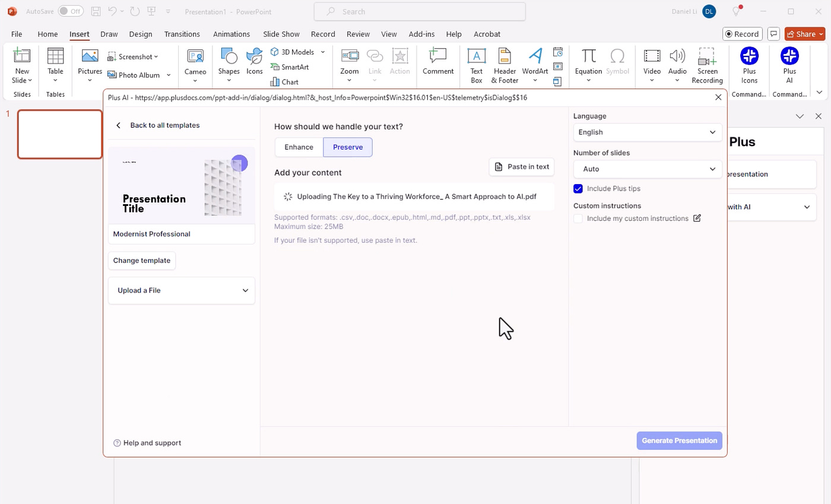Expand the ribbon collapse chevron
The height and width of the screenshot is (504, 831).
819,92
